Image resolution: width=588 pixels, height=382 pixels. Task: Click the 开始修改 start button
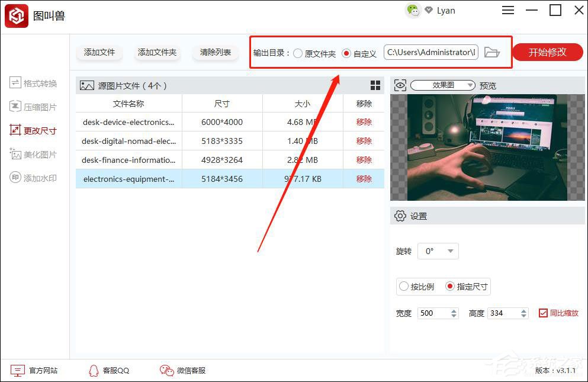pos(547,52)
